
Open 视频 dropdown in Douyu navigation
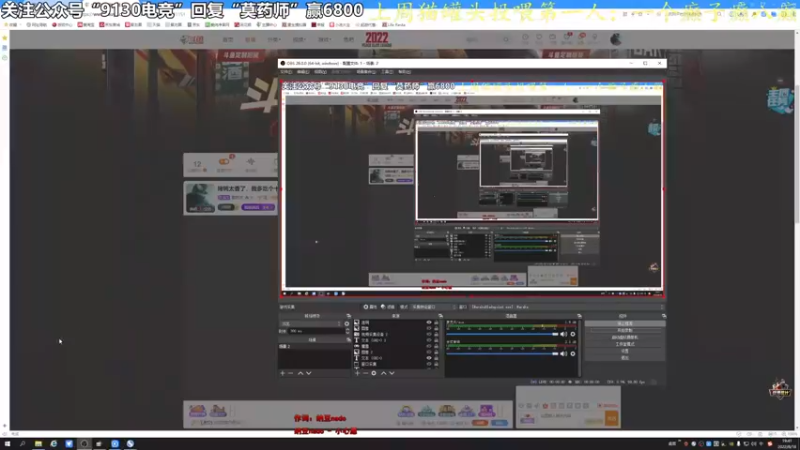tap(299, 39)
